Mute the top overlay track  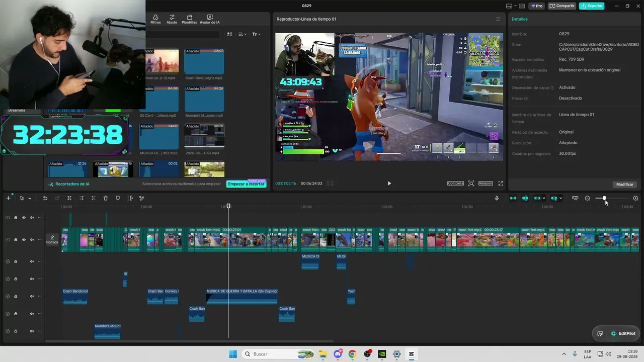click(32, 218)
